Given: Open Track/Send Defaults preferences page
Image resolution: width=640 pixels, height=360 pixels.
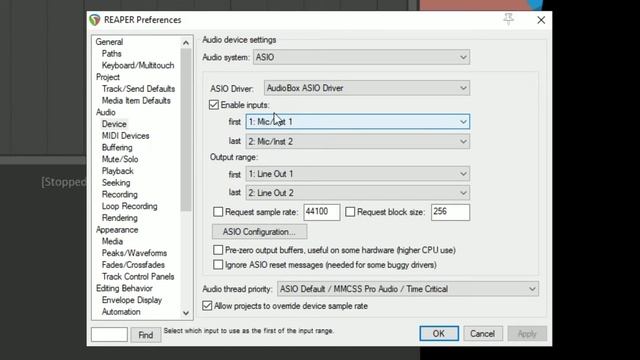Looking at the screenshot, I should [138, 89].
